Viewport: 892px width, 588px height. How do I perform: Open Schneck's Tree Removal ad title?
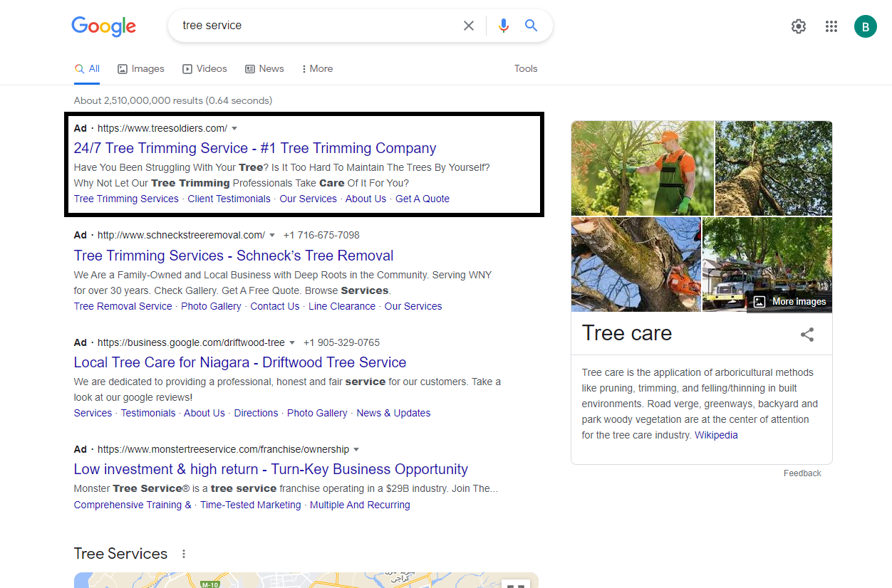234,256
